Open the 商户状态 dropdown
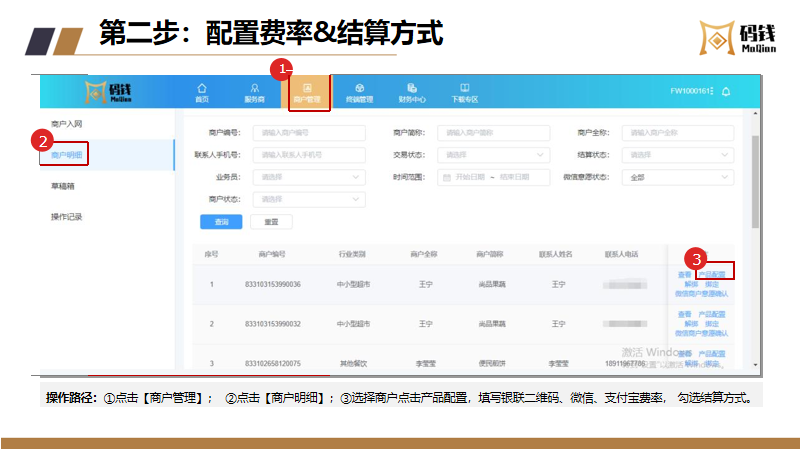 coord(309,199)
